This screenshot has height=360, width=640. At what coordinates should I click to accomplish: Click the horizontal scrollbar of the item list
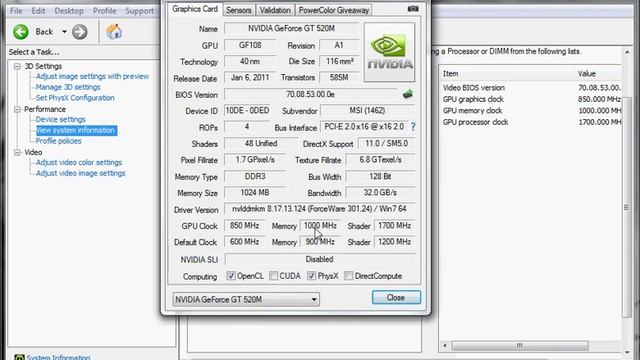tap(520, 346)
